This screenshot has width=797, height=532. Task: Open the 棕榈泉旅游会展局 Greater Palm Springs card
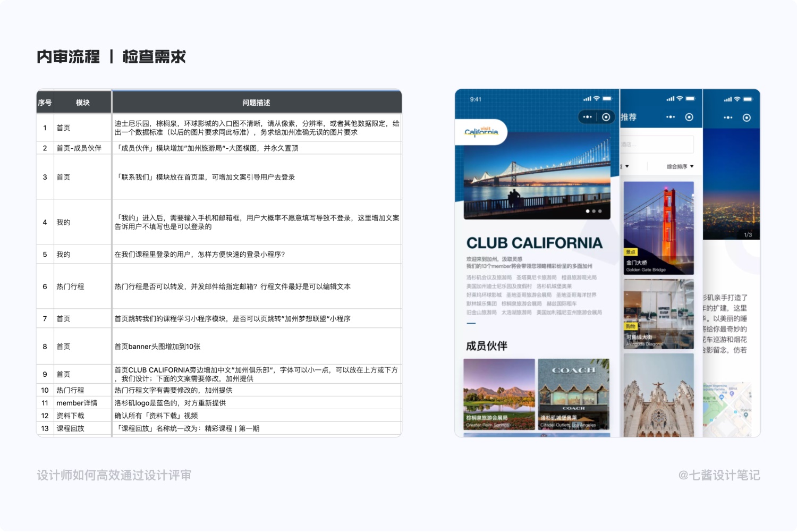(499, 394)
